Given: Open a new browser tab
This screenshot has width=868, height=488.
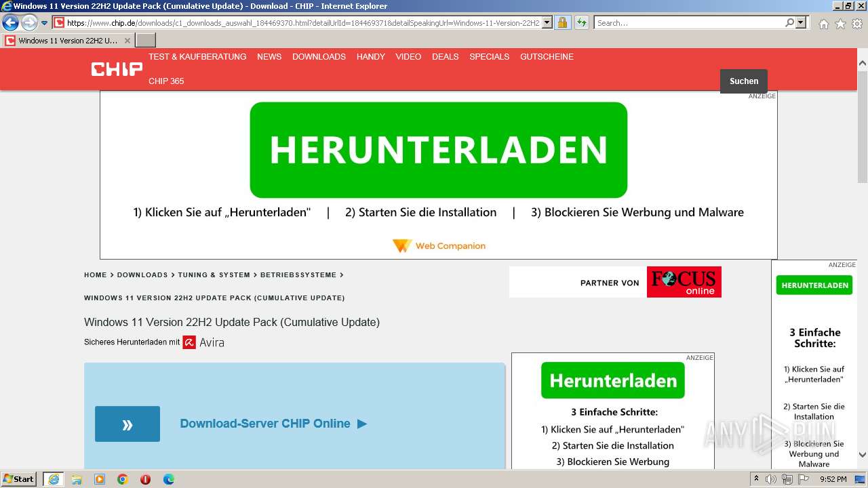Looking at the screenshot, I should click(x=146, y=41).
